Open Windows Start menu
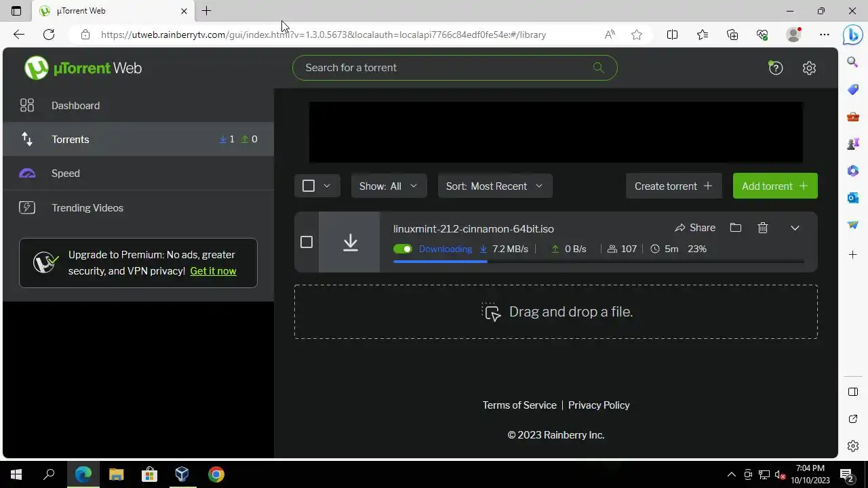Image resolution: width=868 pixels, height=488 pixels. point(16,474)
